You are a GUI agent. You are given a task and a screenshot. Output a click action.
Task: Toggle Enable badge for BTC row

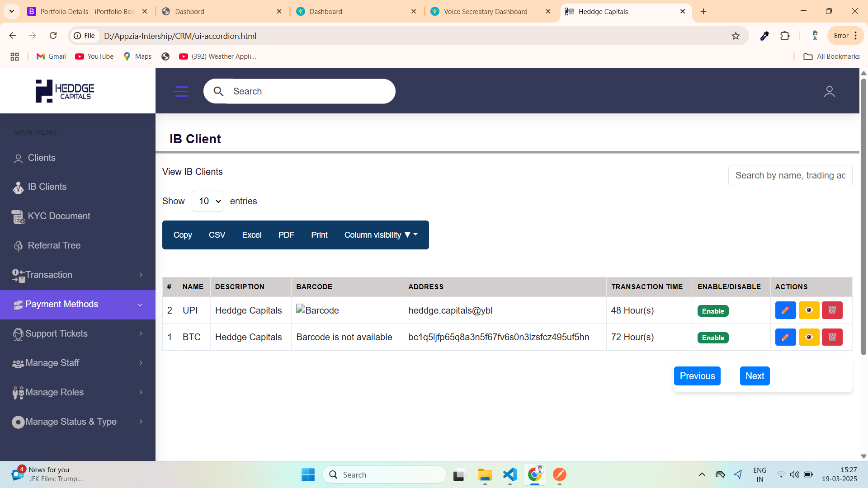point(713,338)
